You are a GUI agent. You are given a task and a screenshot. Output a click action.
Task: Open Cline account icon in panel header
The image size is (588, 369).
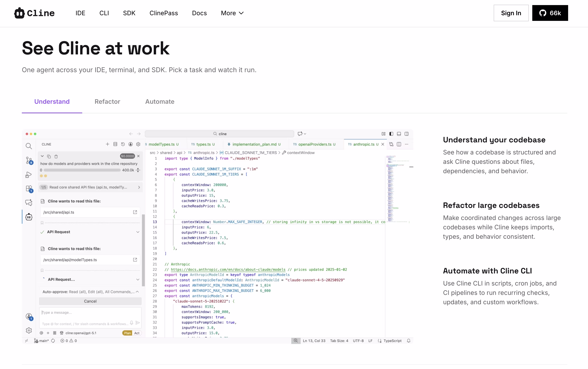tap(131, 144)
